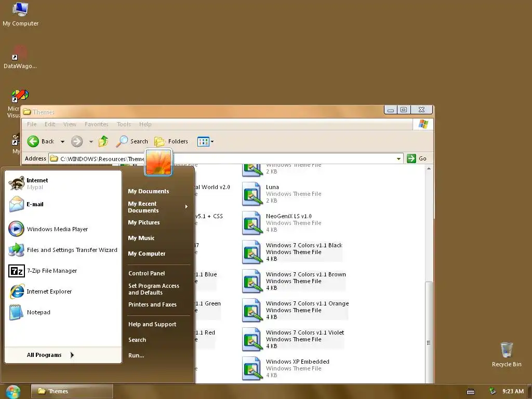Open My Pictures in the Start menu
This screenshot has height=399, width=532.
[x=144, y=222]
